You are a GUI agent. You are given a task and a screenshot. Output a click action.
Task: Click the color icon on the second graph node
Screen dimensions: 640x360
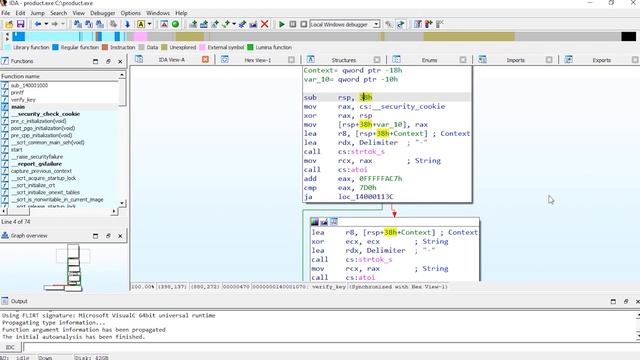coord(315,222)
